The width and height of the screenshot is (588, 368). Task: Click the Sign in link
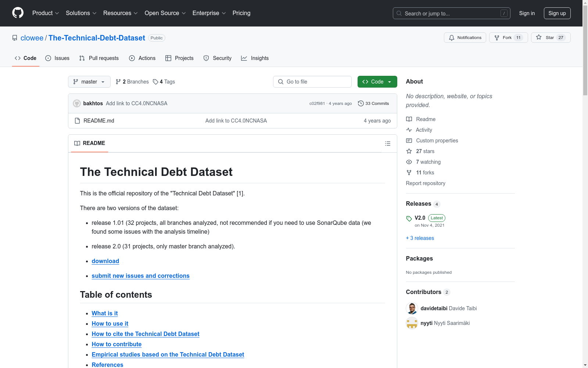click(527, 13)
